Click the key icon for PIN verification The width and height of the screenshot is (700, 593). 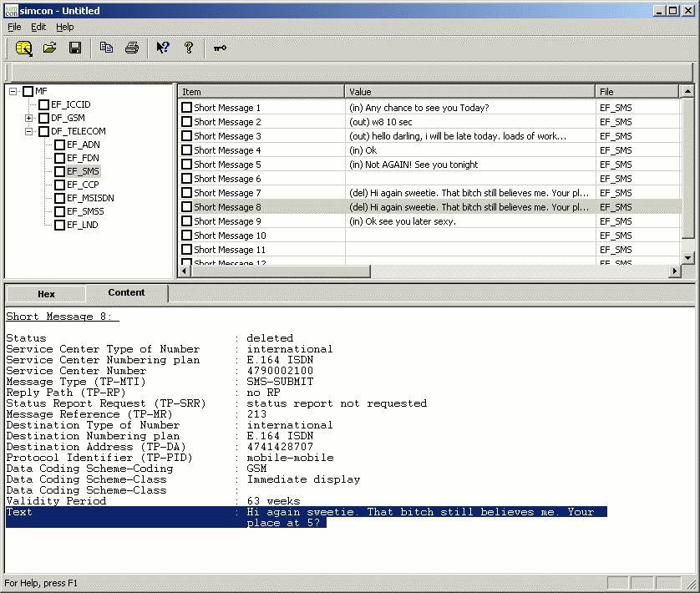219,48
